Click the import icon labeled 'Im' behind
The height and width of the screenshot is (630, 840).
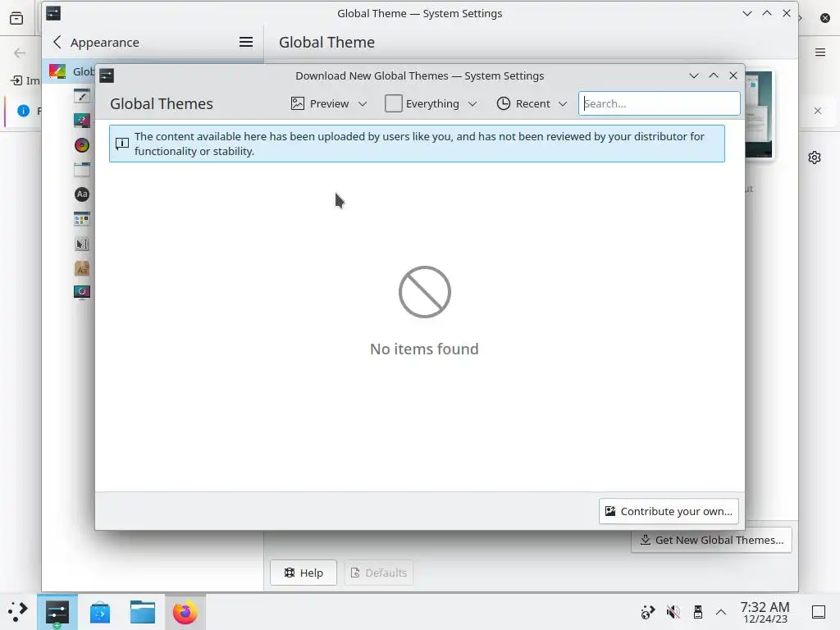point(16,80)
